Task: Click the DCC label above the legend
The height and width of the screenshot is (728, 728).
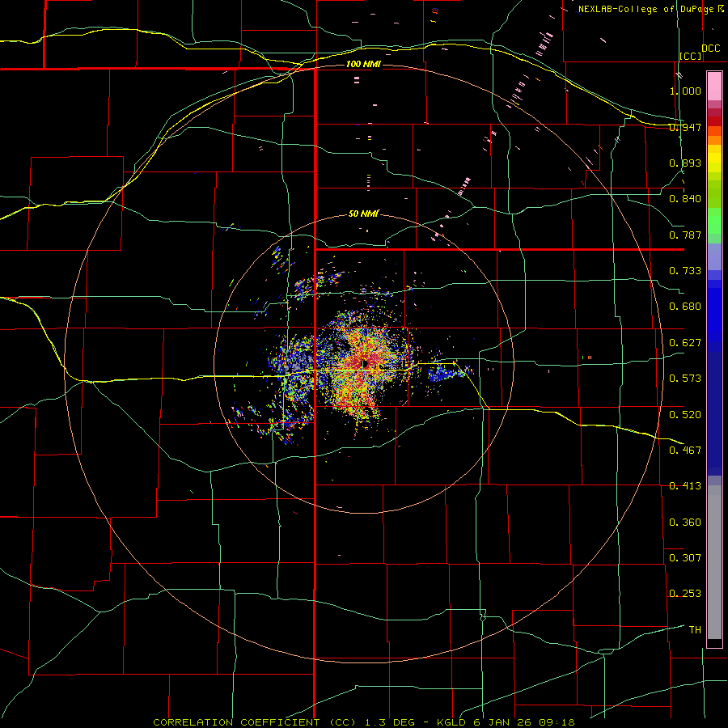Action: click(x=710, y=49)
